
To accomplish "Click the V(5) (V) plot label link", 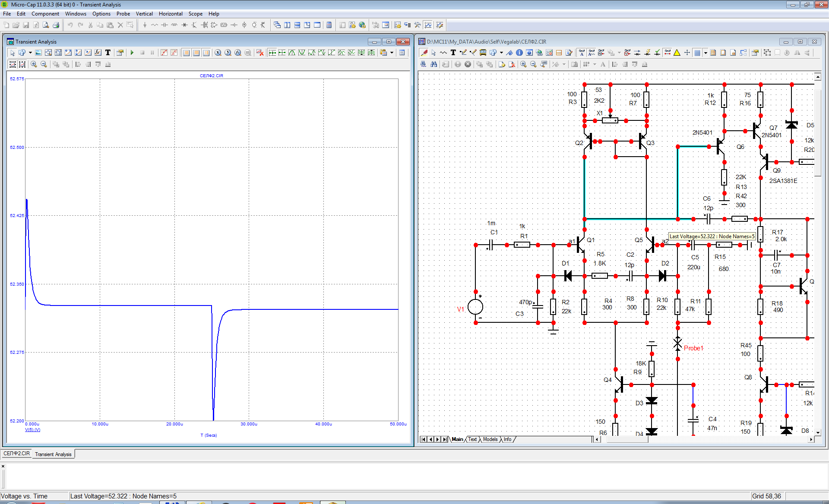I will pyautogui.click(x=32, y=430).
